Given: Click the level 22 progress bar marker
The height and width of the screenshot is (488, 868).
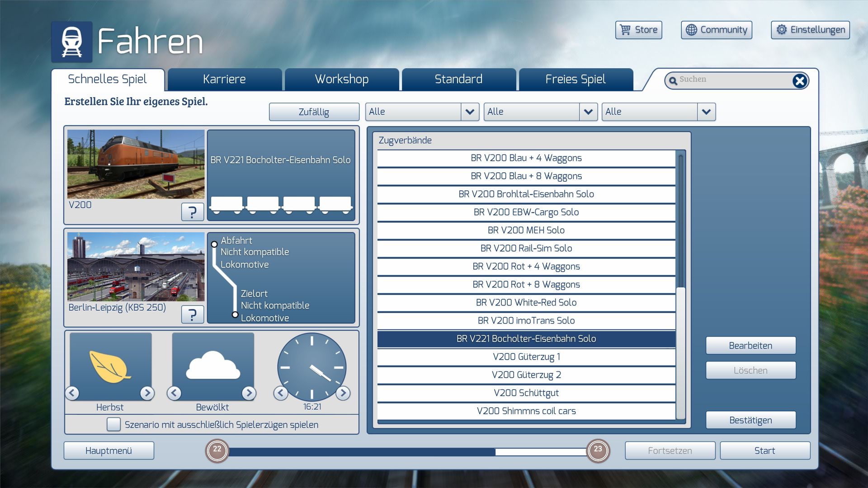Looking at the screenshot, I should (x=217, y=450).
